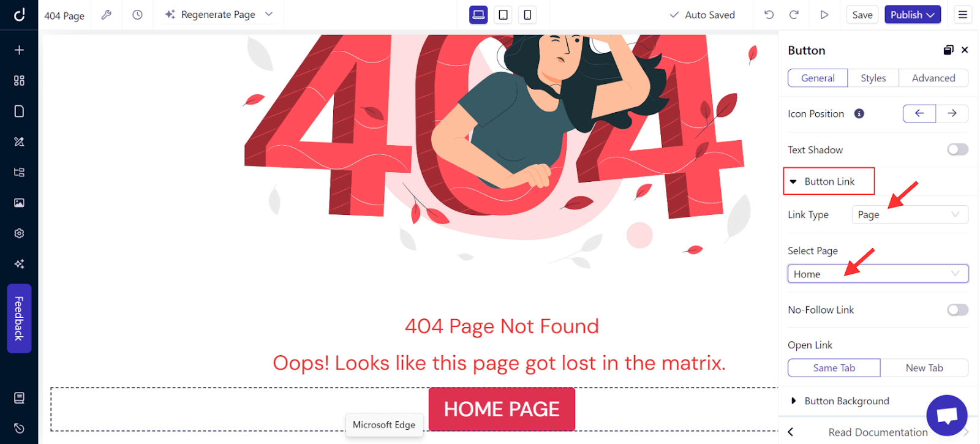
Task: Switch to the Styles tab
Action: click(873, 78)
